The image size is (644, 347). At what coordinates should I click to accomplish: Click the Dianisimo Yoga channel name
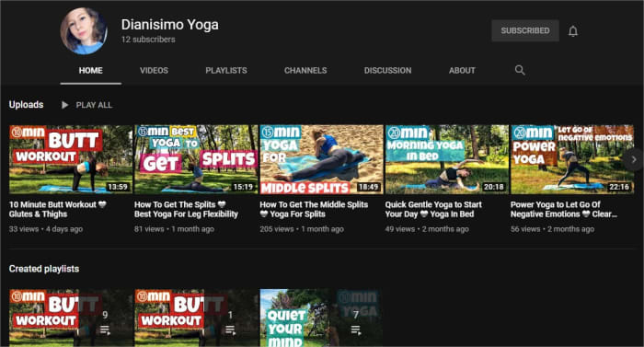[169, 25]
